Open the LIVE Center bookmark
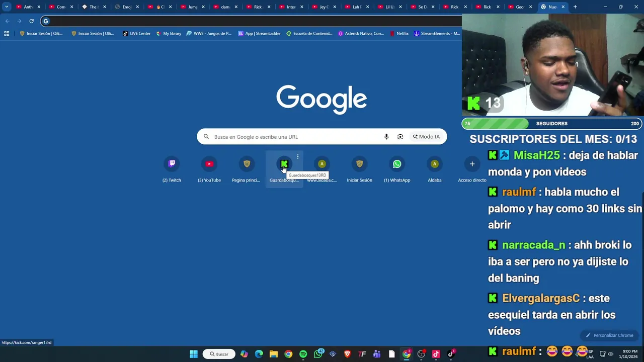The width and height of the screenshot is (644, 362). [x=136, y=33]
